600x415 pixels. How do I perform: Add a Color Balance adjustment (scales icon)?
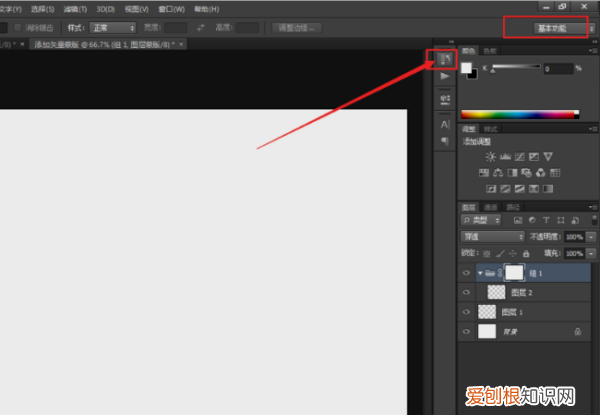[497, 172]
